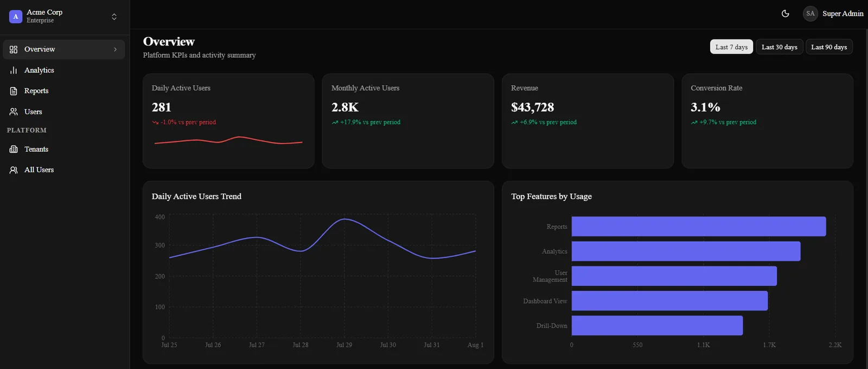Expand the Overview chevron arrow
Image resolution: width=868 pixels, height=369 pixels.
115,49
